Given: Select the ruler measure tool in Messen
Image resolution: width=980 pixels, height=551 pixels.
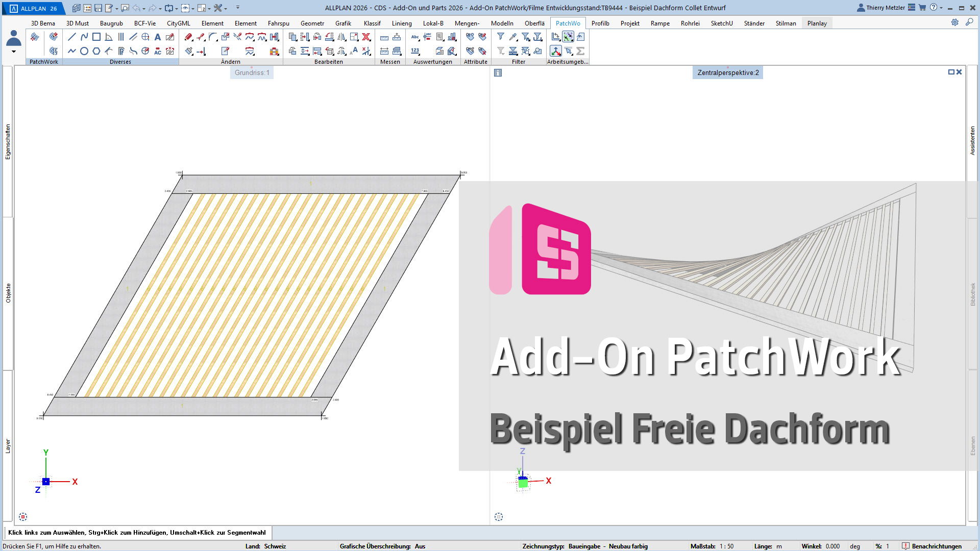Looking at the screenshot, I should pos(384,37).
